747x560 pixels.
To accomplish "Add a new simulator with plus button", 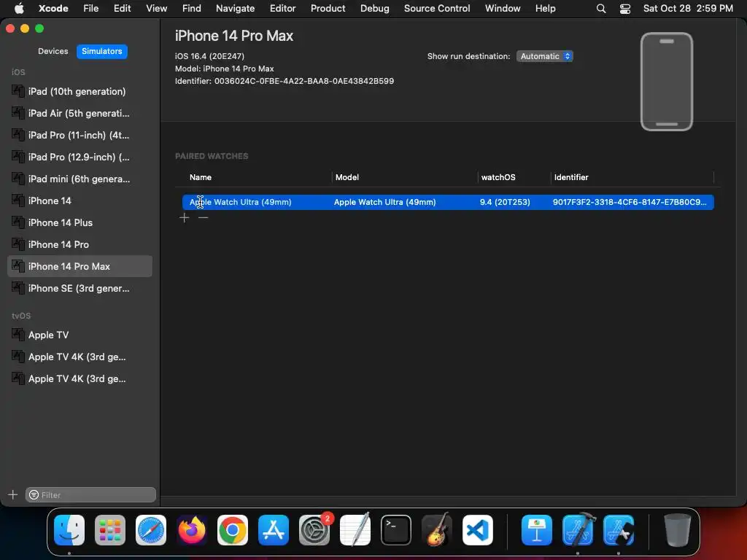I will click(x=13, y=495).
